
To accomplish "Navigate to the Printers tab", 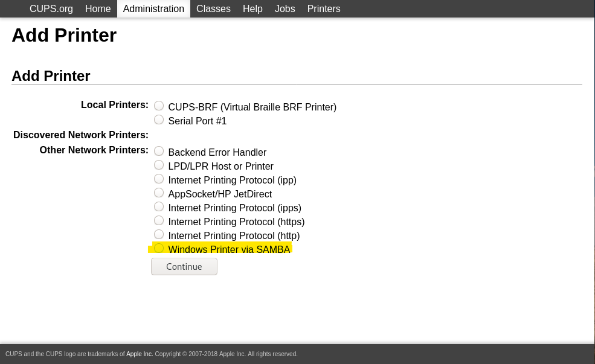I will [324, 8].
